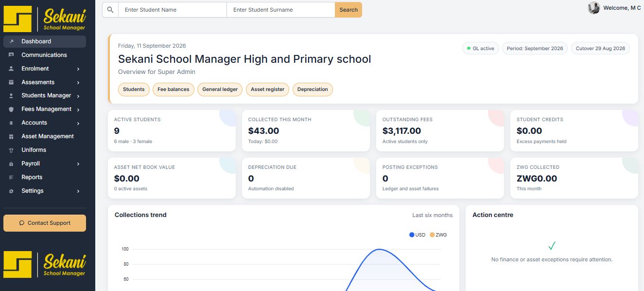Viewport: 644px width, 291px height.
Task: Click the Enter Student Name field
Action: [x=173, y=10]
